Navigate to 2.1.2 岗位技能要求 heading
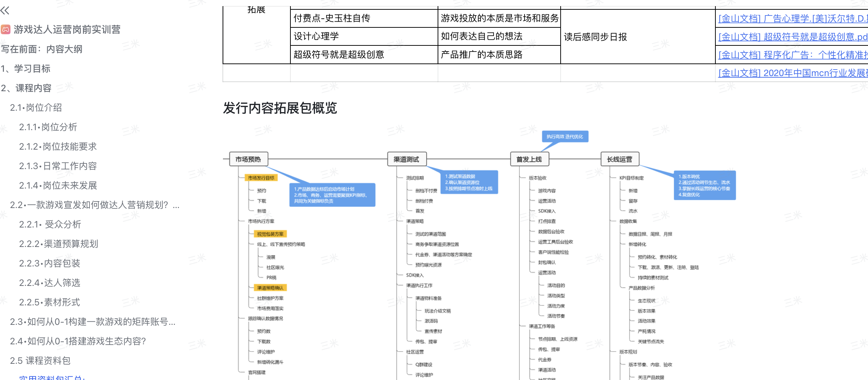 pos(58,146)
